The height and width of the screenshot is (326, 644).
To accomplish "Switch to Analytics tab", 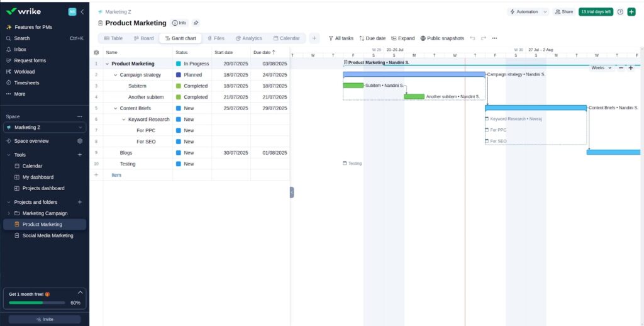I will tap(248, 38).
